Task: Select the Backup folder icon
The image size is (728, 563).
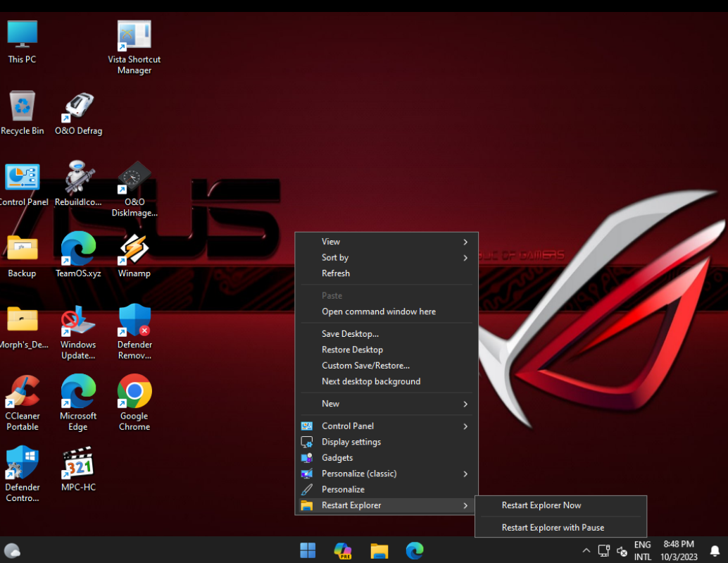Action: point(23,256)
